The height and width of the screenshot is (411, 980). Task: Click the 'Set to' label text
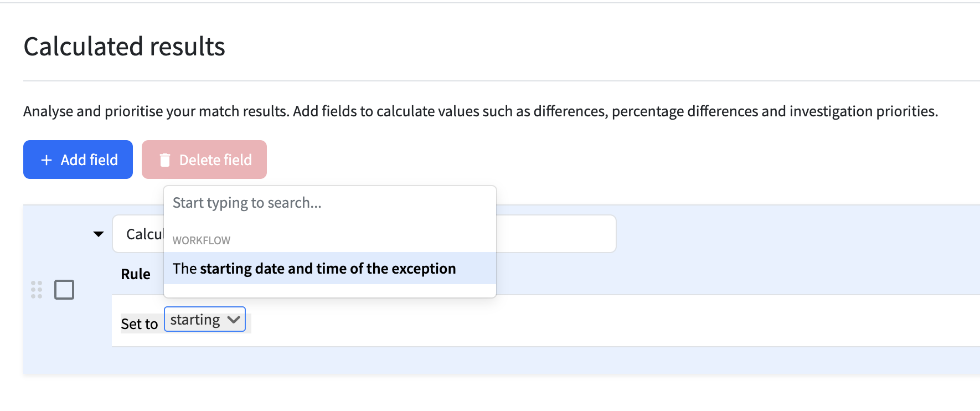click(140, 324)
